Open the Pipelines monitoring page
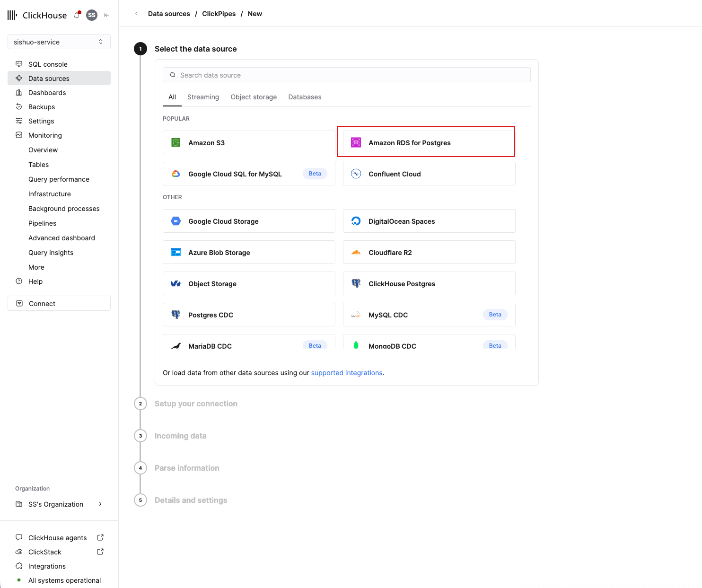Screen dimensions: 702x588 pos(42,223)
